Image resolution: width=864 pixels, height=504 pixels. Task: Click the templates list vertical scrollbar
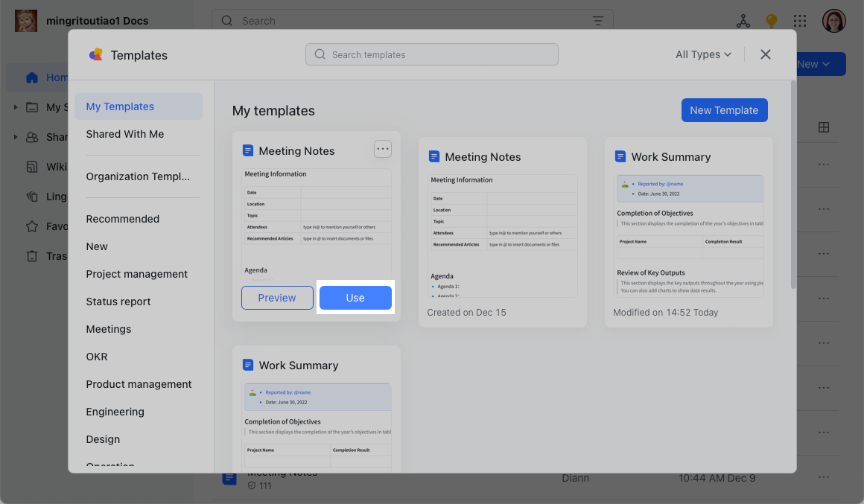tap(793, 186)
